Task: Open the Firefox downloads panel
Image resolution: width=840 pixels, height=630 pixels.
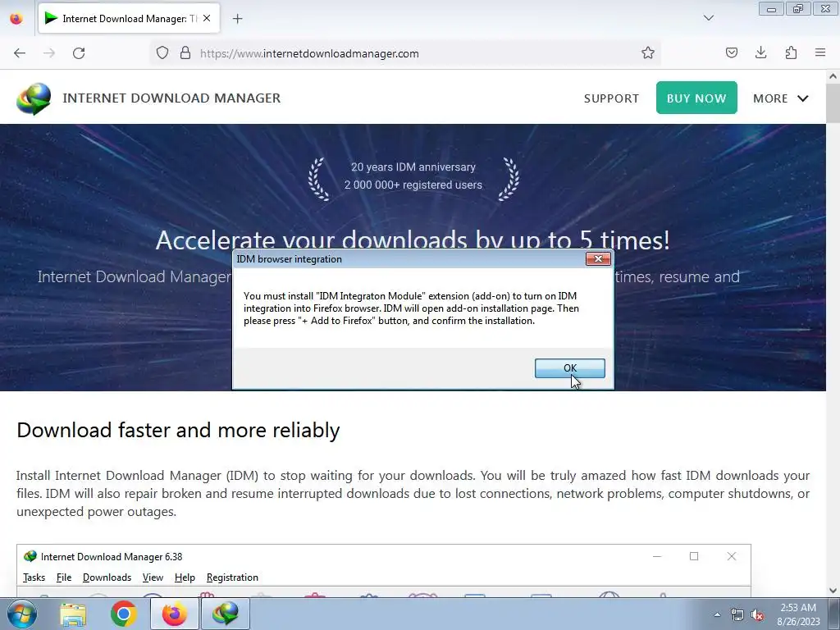Action: (x=760, y=53)
